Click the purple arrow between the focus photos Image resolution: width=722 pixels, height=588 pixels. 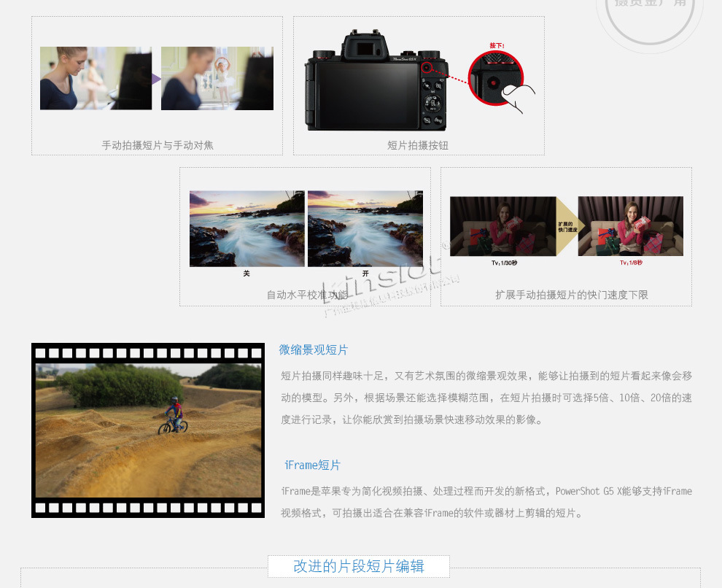point(156,79)
